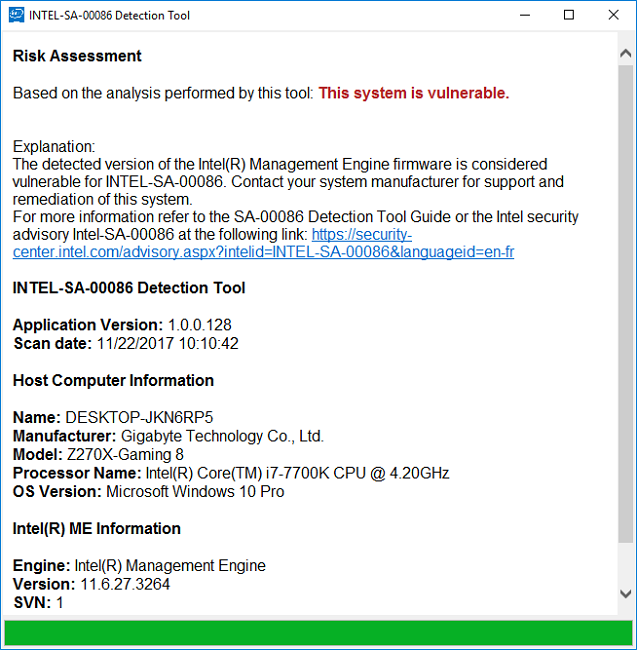Click the scroll down arrow

pyautogui.click(x=626, y=594)
